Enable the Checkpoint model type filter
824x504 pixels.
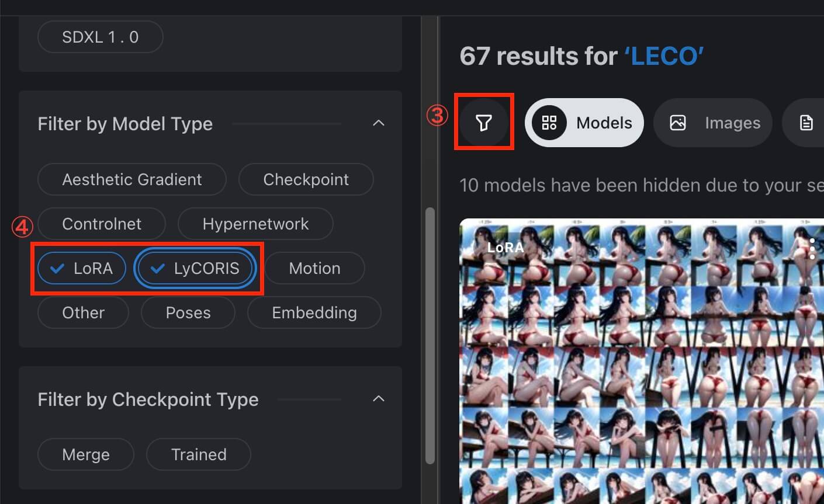306,179
